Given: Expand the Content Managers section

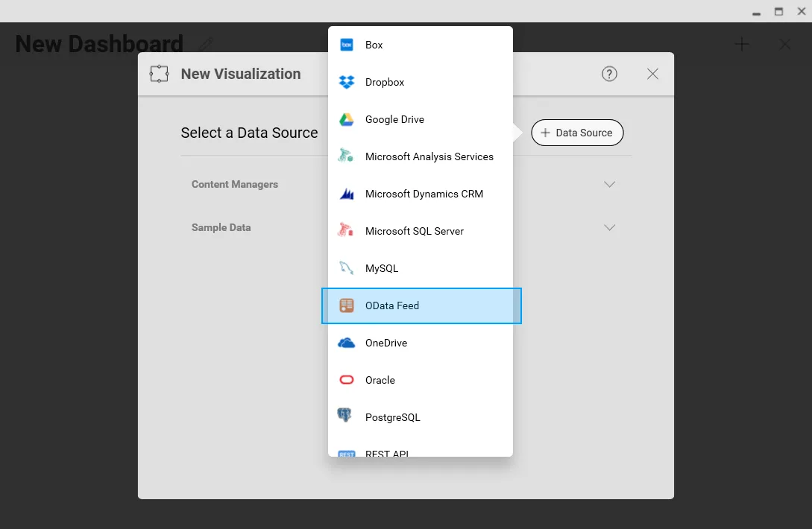Looking at the screenshot, I should coord(609,184).
